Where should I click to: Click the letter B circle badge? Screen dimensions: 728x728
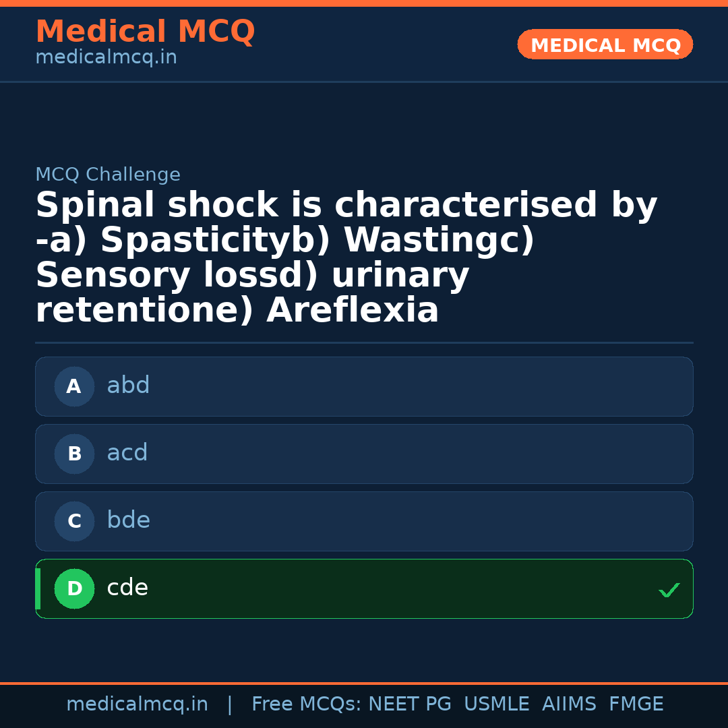tap(74, 454)
